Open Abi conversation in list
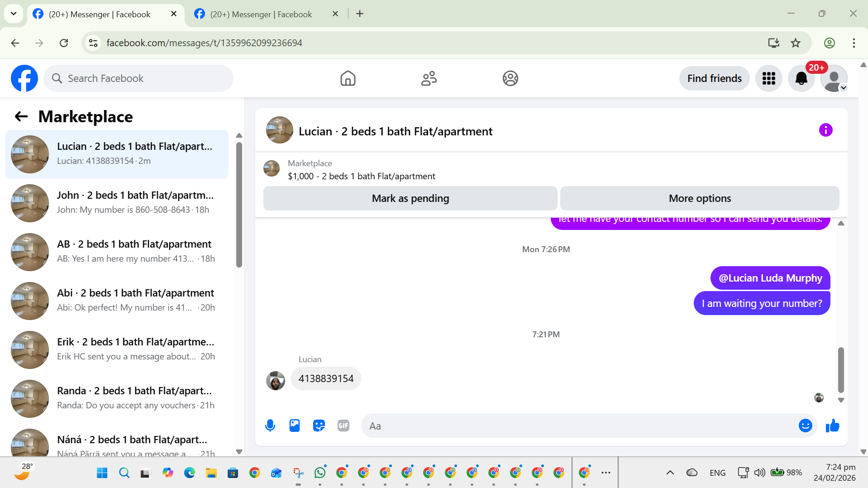 (x=117, y=301)
